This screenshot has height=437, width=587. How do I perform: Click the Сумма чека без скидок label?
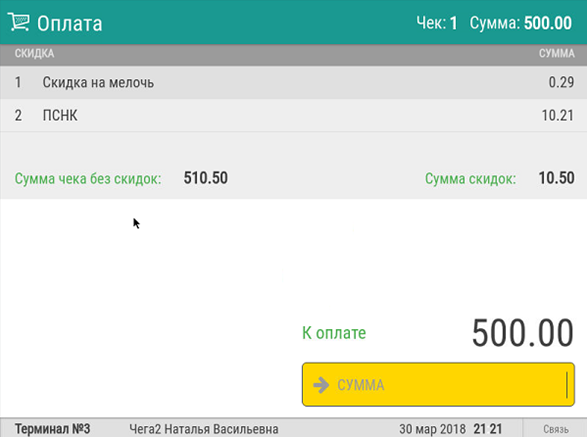(88, 179)
